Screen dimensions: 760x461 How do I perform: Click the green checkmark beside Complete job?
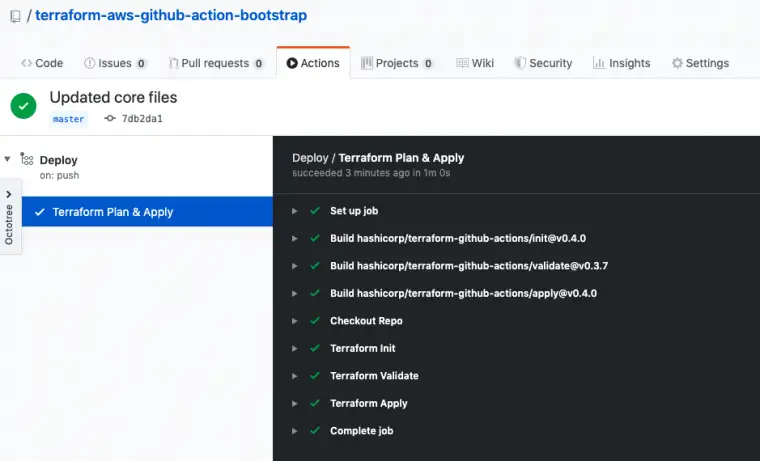[x=315, y=431]
